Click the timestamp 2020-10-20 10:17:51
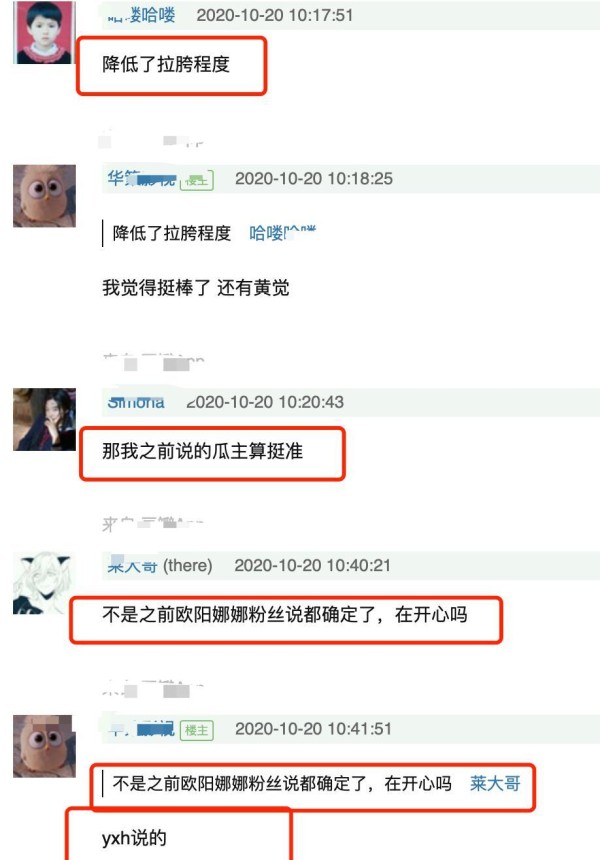 point(275,15)
